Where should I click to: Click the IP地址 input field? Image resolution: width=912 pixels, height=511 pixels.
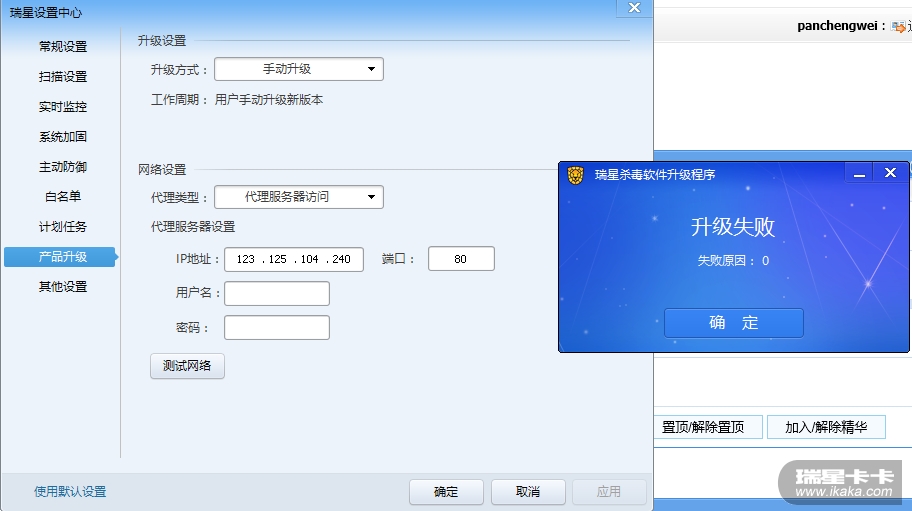click(x=294, y=259)
